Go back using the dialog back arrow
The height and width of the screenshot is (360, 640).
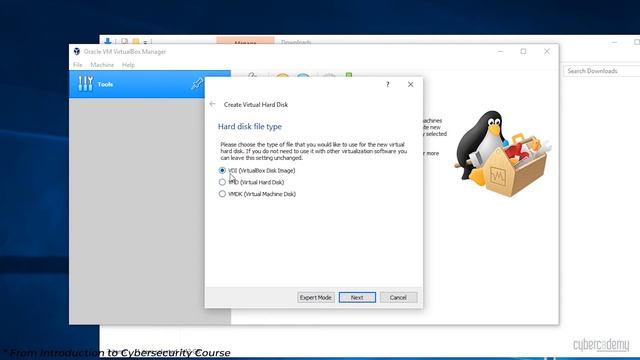[212, 104]
